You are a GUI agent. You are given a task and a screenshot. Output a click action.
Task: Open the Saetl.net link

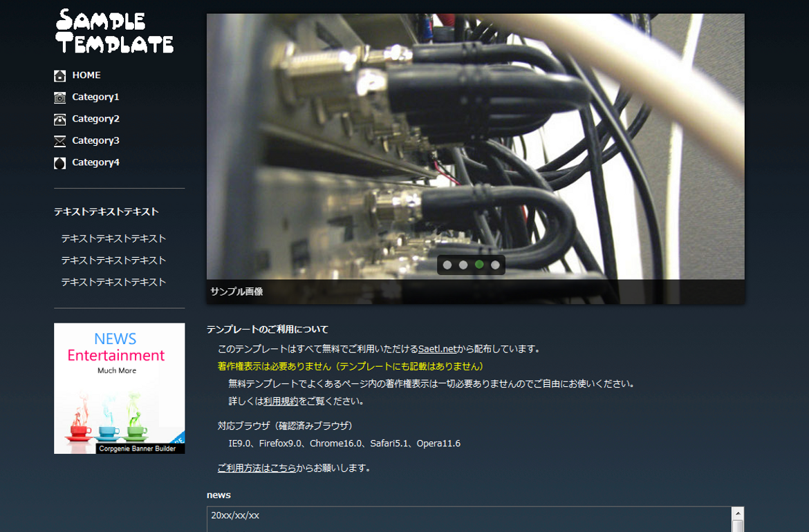click(437, 349)
